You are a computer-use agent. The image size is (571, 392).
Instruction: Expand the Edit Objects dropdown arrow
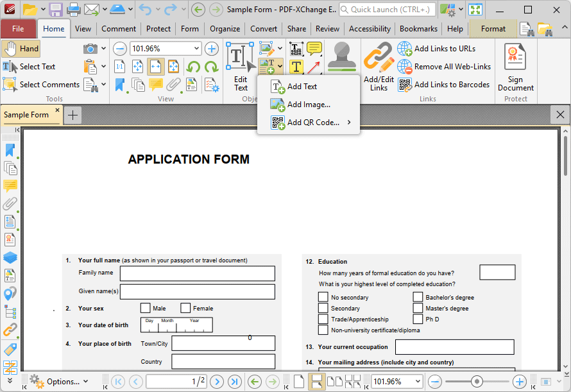pos(280,48)
